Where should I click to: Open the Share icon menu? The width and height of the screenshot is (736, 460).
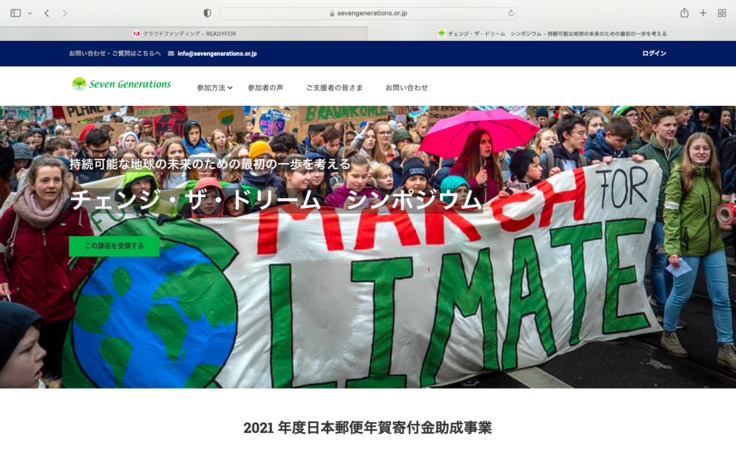click(x=684, y=13)
